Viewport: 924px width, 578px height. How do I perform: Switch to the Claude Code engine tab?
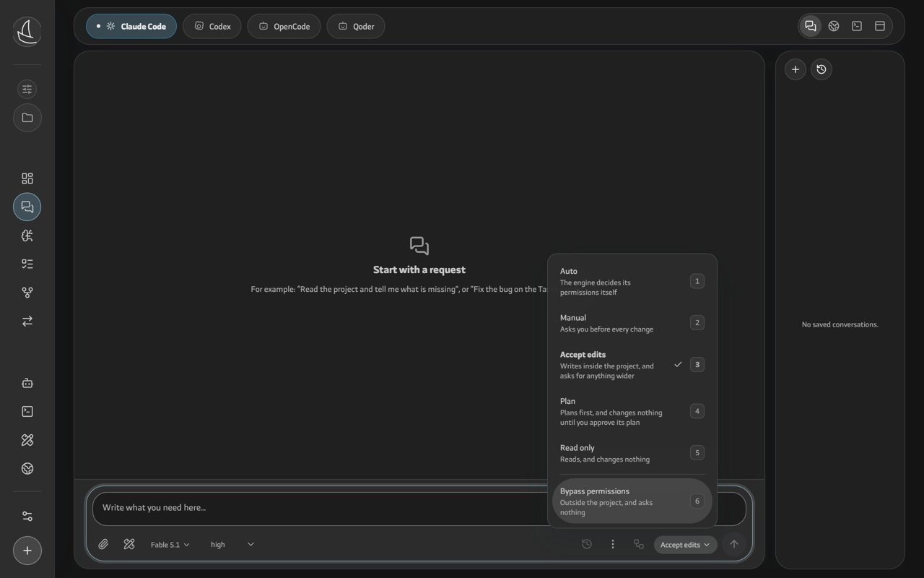point(131,26)
